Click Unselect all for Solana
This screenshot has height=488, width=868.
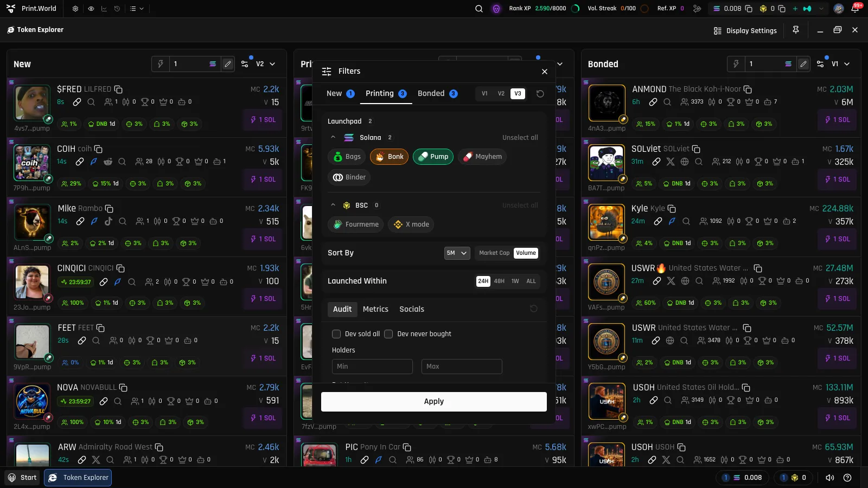(520, 137)
